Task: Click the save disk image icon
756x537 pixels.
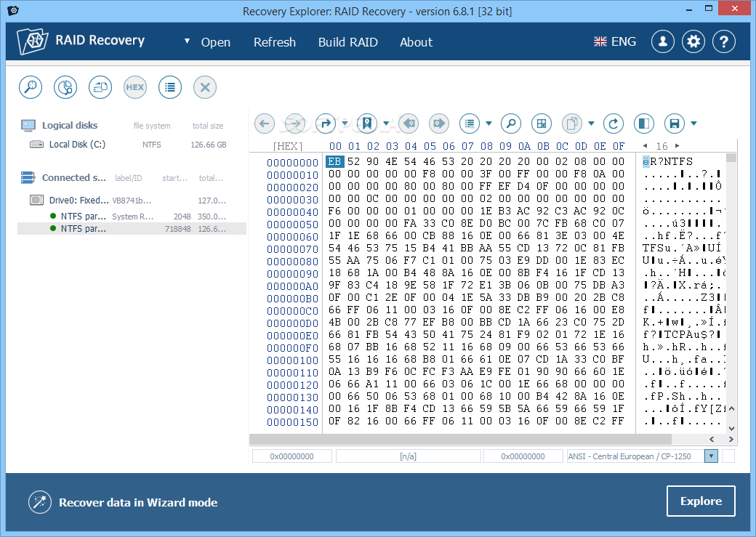Action: [100, 87]
